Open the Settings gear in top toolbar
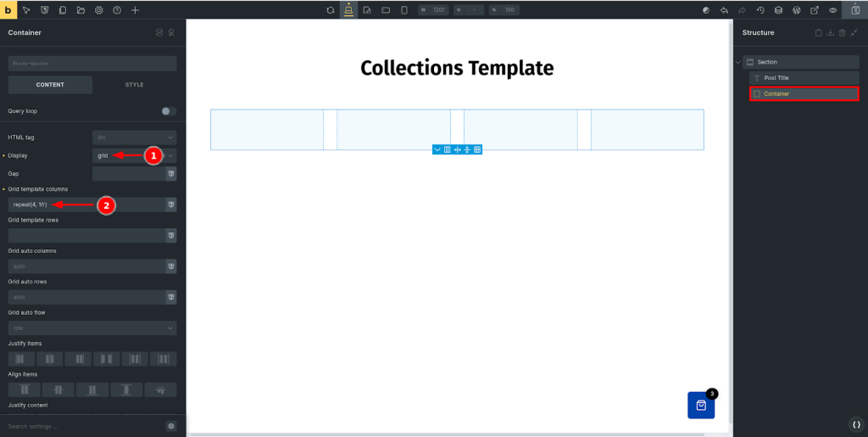The width and height of the screenshot is (868, 437). click(x=99, y=10)
